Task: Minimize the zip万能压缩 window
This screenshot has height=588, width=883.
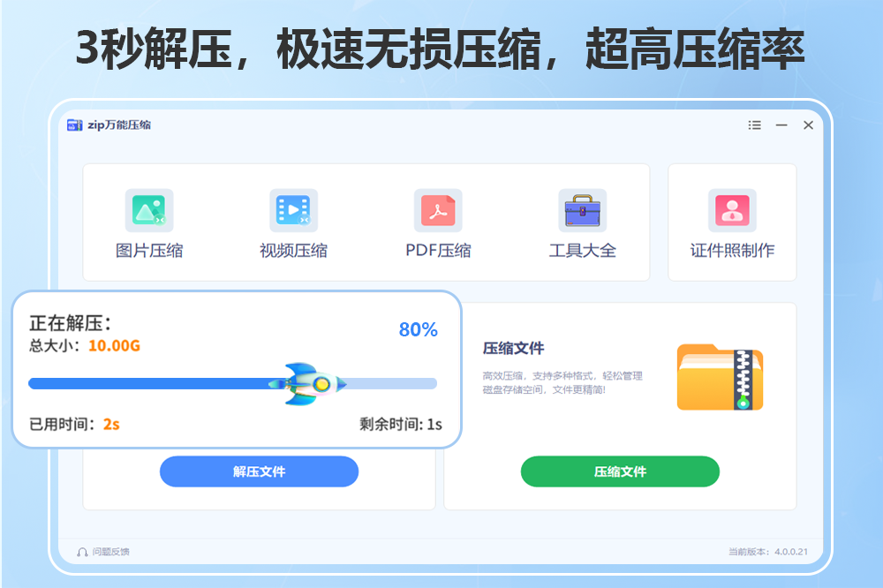Action: coord(781,125)
